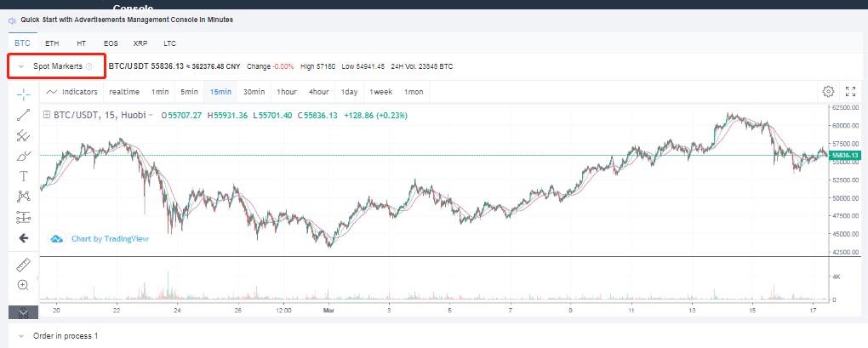Image resolution: width=868 pixels, height=348 pixels.
Task: Click the back arrow in drawing toolbar
Action: click(23, 238)
